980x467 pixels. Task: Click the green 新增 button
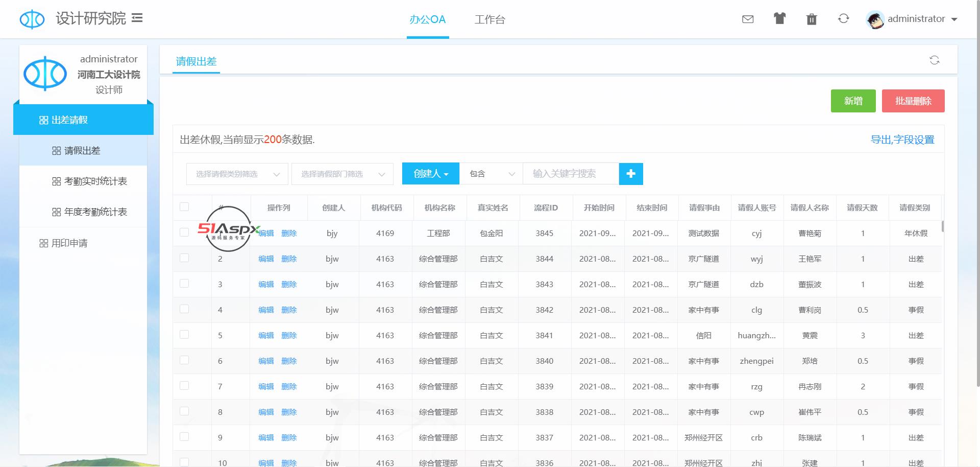[x=853, y=101]
